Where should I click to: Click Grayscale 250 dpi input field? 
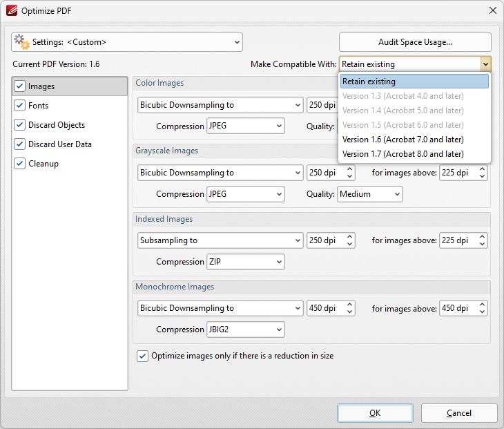[326, 173]
